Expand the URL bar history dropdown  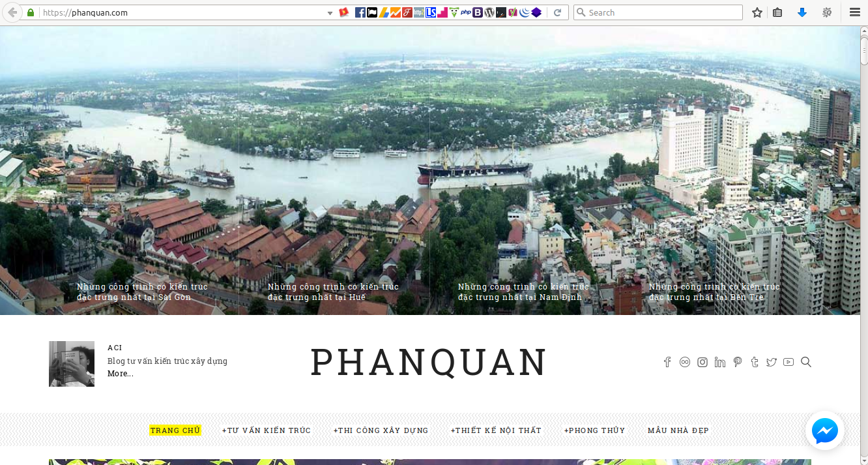click(330, 13)
